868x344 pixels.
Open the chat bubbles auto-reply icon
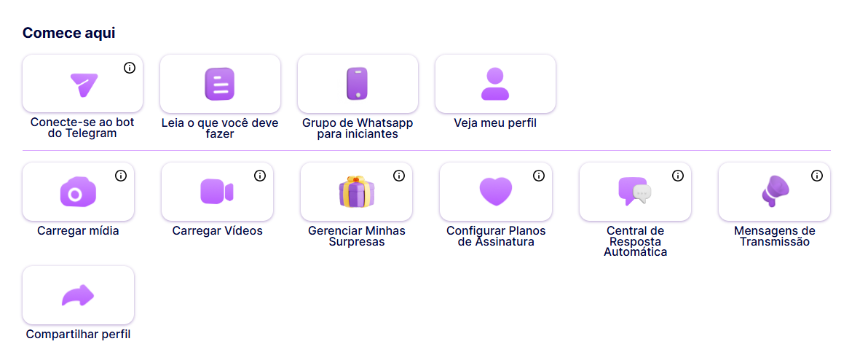pyautogui.click(x=635, y=192)
